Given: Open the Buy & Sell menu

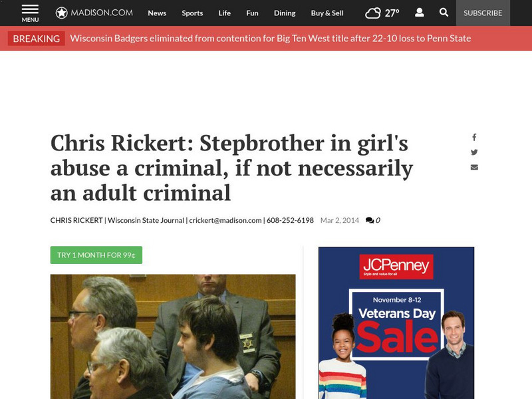Looking at the screenshot, I should [x=327, y=13].
